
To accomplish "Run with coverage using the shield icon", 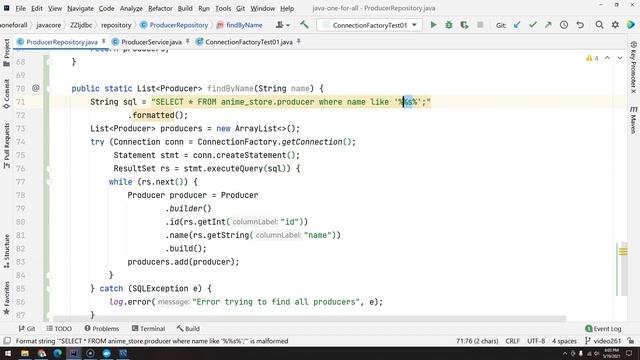I will (464, 25).
